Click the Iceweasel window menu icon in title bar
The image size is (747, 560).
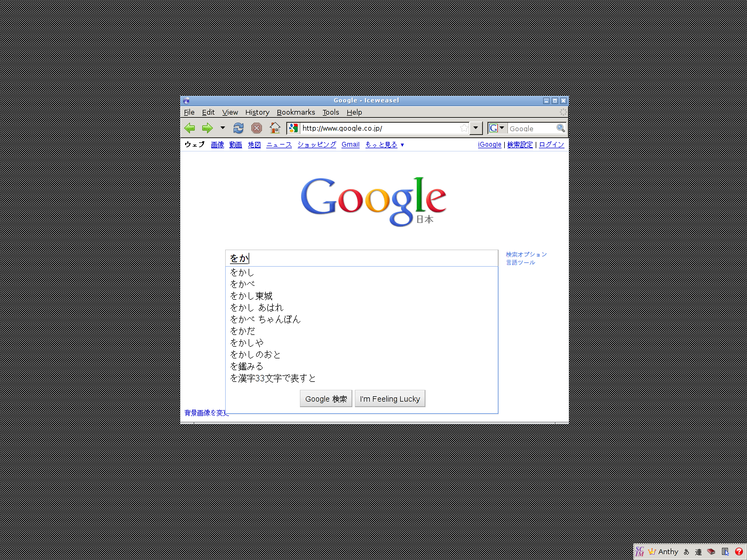click(186, 100)
